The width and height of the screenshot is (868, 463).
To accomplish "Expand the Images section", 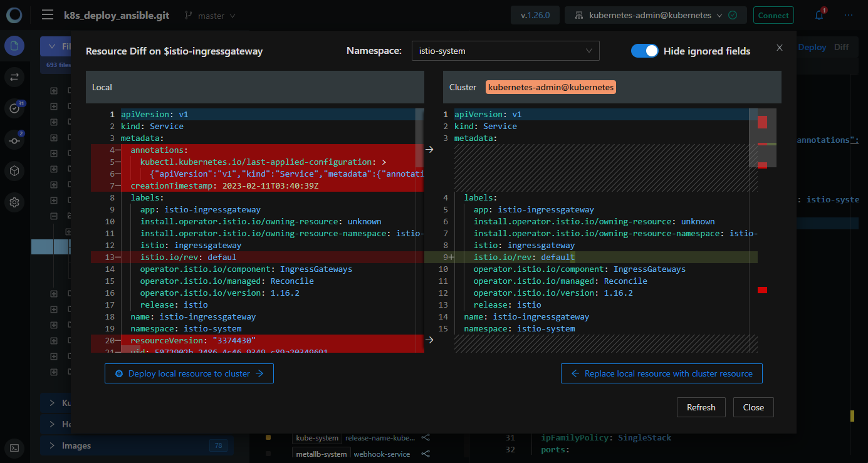I will (137, 445).
